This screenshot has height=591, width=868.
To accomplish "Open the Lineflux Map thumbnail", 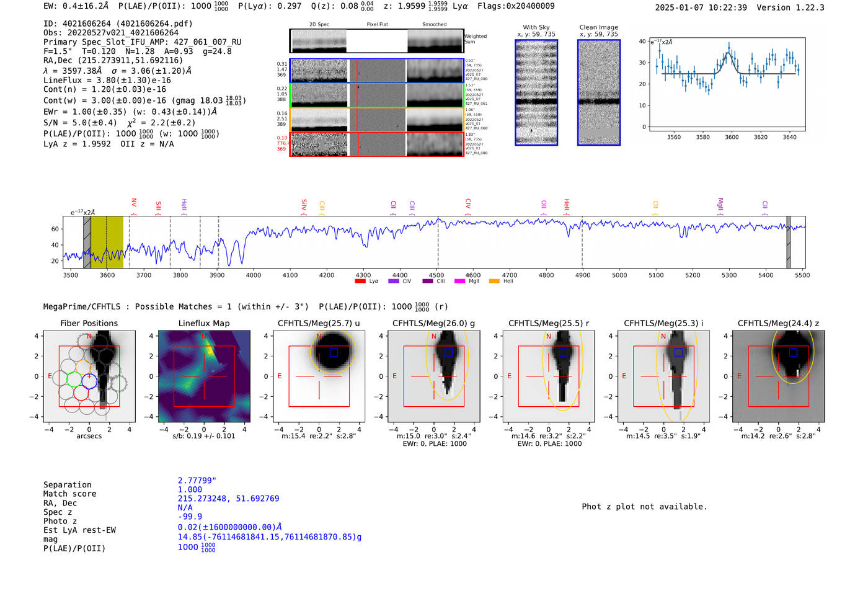I will click(204, 376).
